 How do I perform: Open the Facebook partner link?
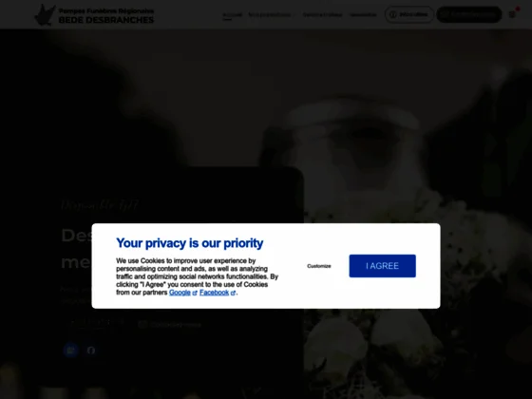pos(214,293)
